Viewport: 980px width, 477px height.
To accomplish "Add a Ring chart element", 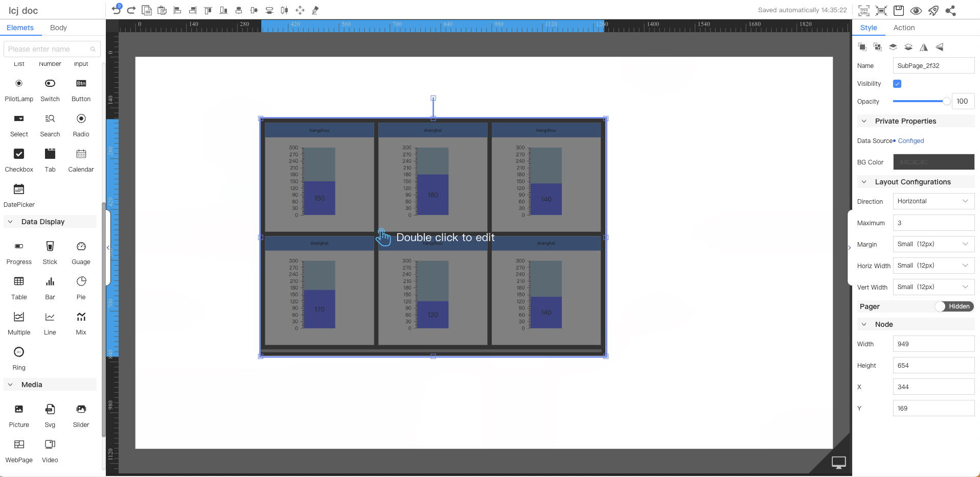I will point(19,359).
